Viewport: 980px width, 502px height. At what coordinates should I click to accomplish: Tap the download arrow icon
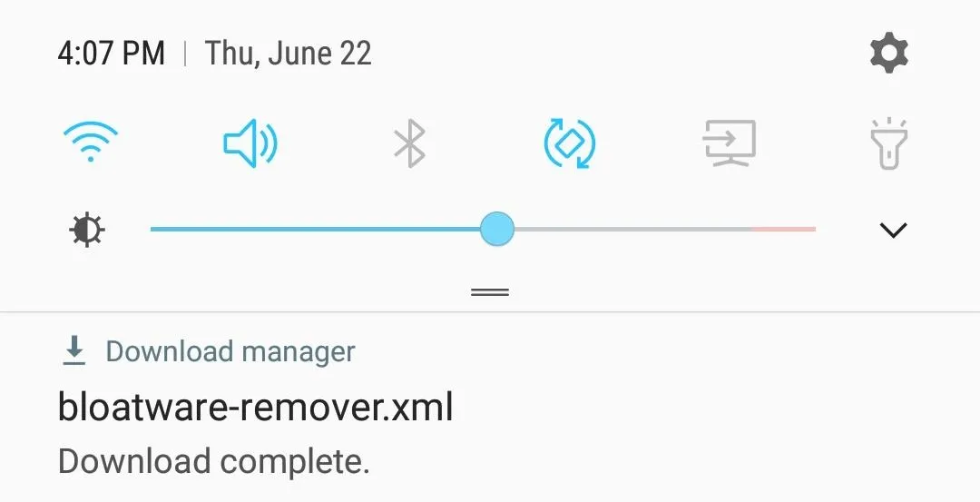(74, 350)
